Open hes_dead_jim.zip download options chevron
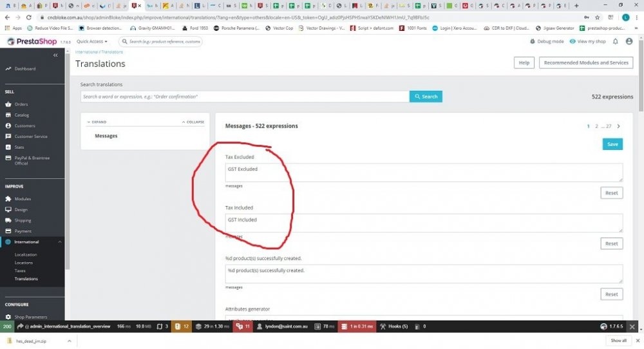 click(x=69, y=341)
